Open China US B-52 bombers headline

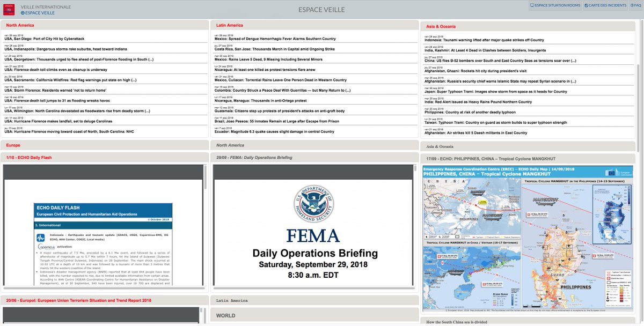coord(501,61)
